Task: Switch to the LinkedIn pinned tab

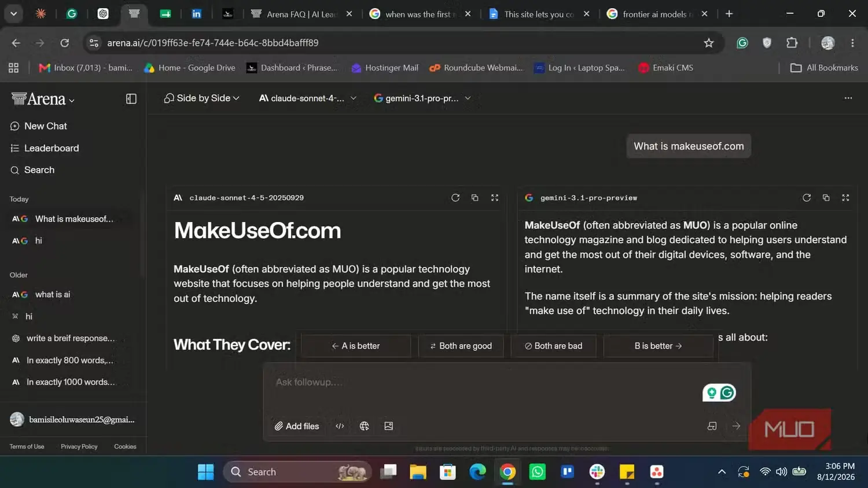Action: (x=197, y=14)
